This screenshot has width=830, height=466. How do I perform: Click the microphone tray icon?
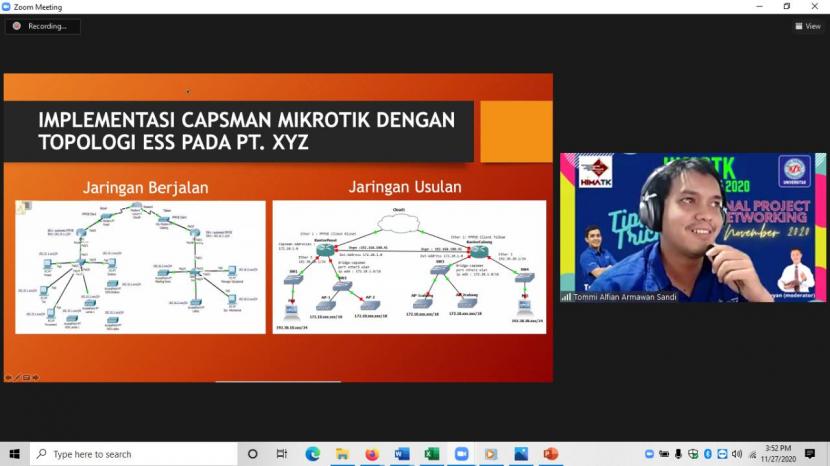click(678, 454)
